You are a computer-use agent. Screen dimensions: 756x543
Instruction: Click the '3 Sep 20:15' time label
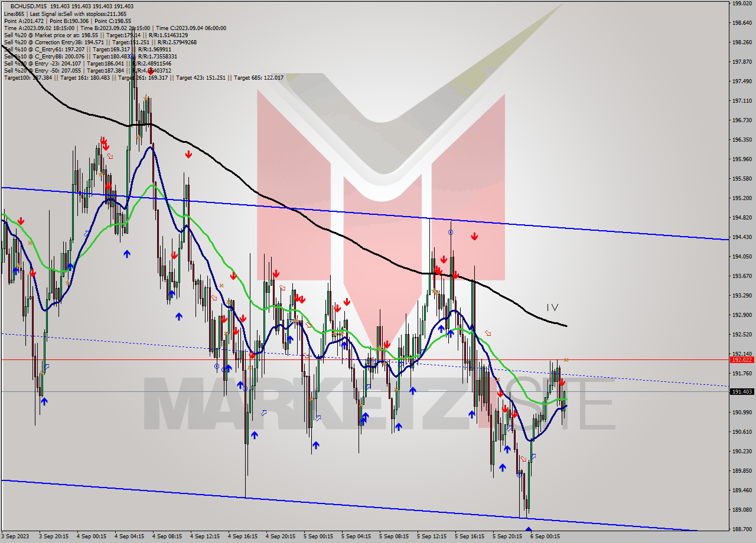(x=54, y=537)
